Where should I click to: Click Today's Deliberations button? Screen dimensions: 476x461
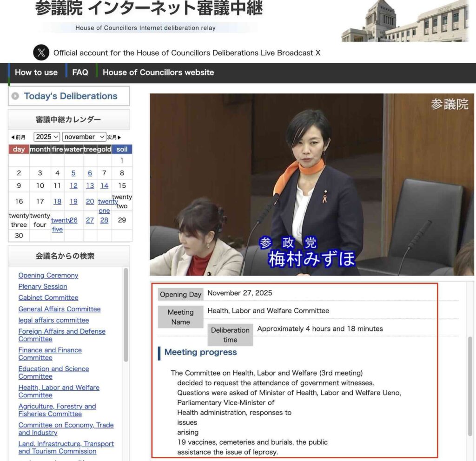[x=70, y=96]
